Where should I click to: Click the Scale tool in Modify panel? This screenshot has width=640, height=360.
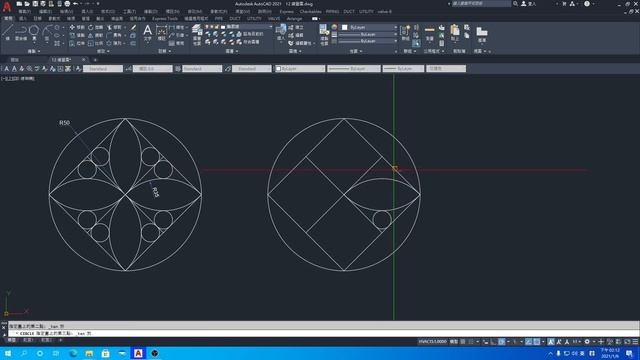96,43
